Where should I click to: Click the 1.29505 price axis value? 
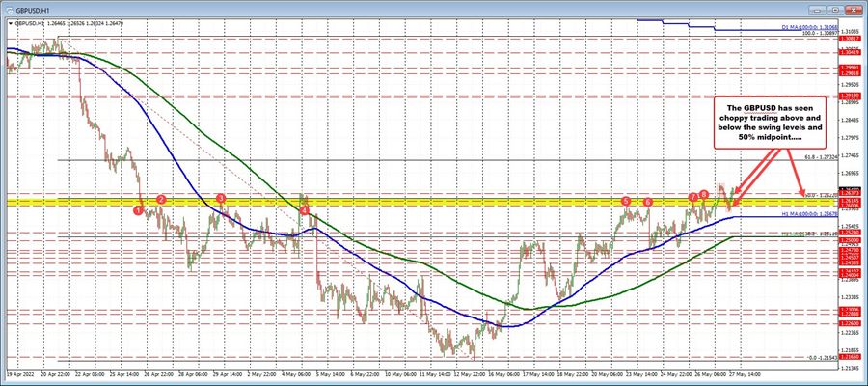[x=851, y=85]
